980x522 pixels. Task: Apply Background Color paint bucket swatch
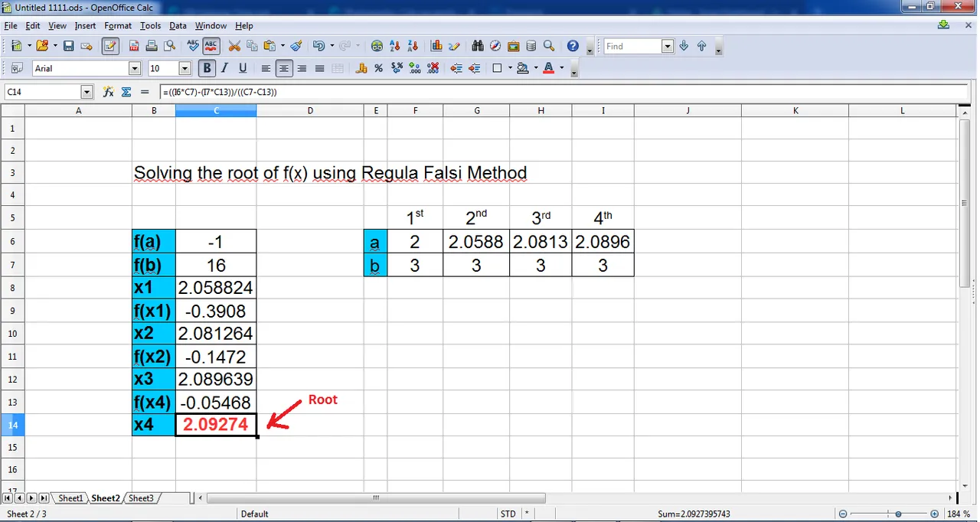click(523, 69)
